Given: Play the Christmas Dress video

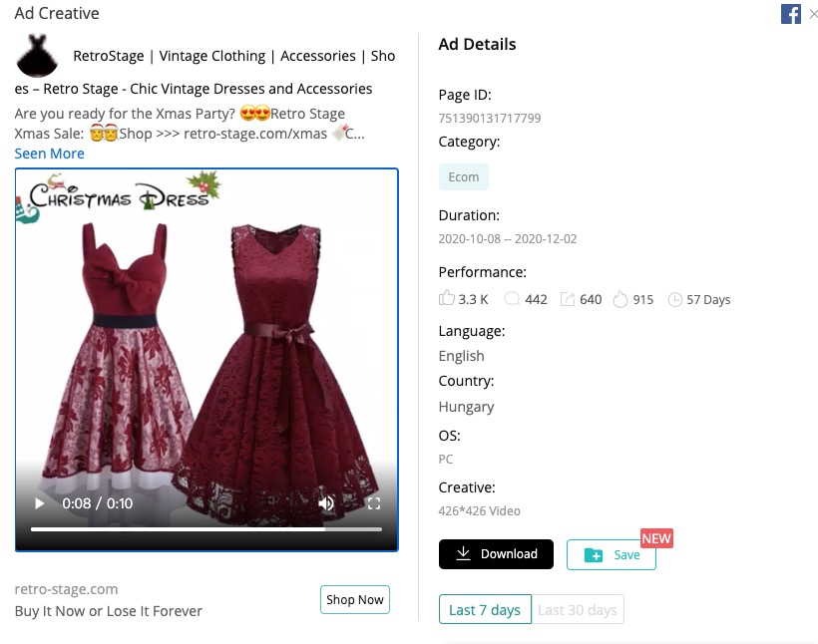Looking at the screenshot, I should point(40,503).
